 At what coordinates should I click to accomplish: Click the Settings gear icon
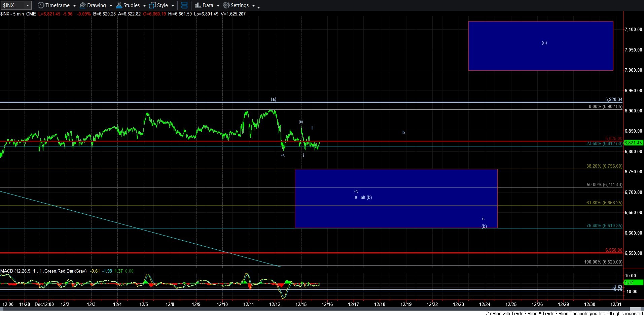[226, 5]
